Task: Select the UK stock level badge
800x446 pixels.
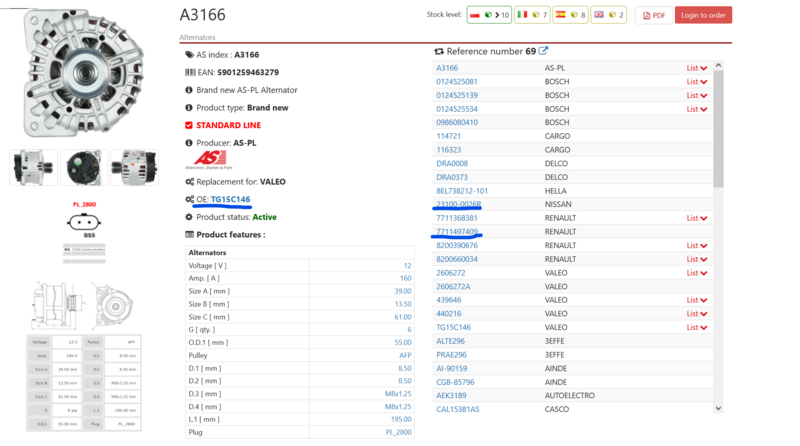Action: click(609, 15)
